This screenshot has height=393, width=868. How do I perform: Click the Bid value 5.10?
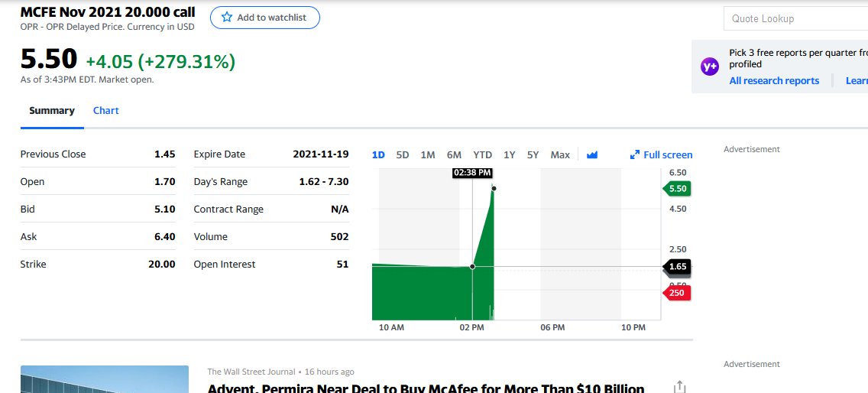pos(165,209)
